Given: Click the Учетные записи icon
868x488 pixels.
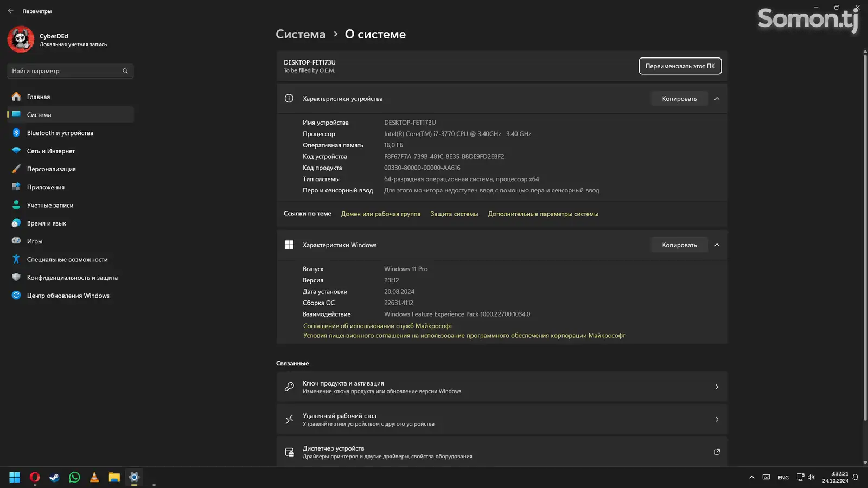Looking at the screenshot, I should pyautogui.click(x=16, y=205).
